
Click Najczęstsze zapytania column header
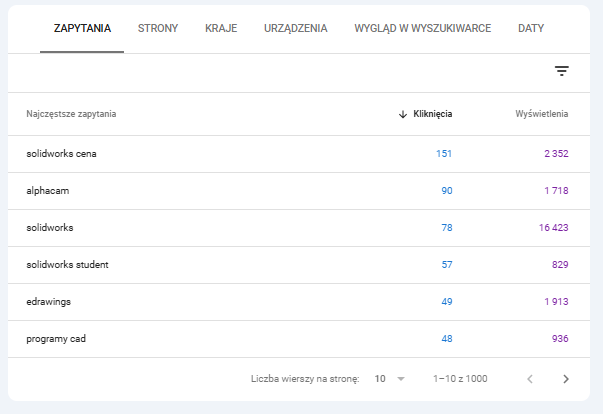coord(71,114)
